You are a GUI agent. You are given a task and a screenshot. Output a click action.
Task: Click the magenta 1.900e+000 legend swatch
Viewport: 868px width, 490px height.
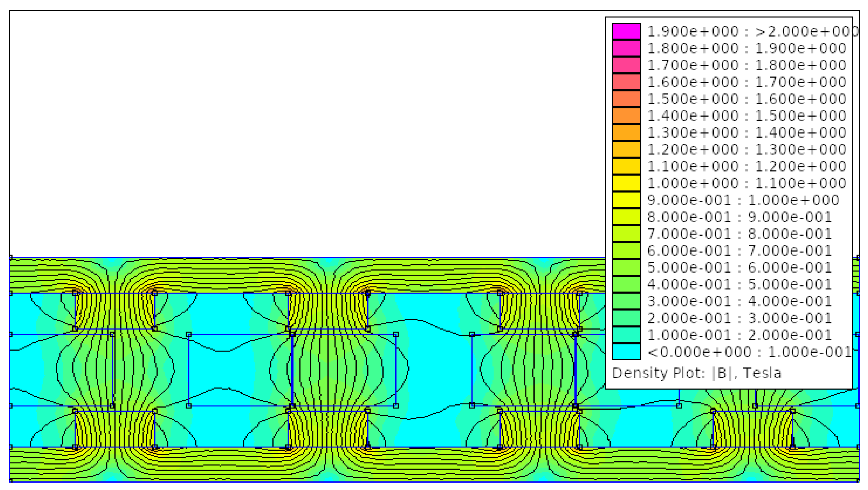coord(626,31)
